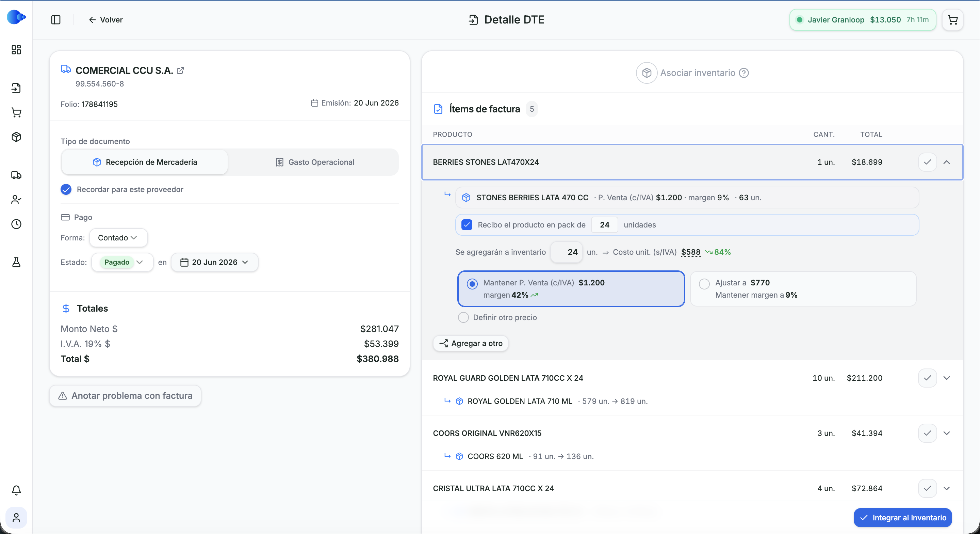Click the RUT 99.554.560-8
The image size is (980, 534).
pyautogui.click(x=100, y=84)
